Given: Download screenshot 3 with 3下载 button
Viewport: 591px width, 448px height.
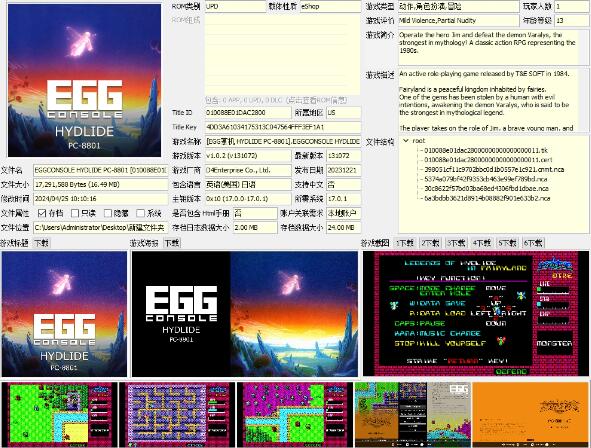Looking at the screenshot, I should 456,243.
